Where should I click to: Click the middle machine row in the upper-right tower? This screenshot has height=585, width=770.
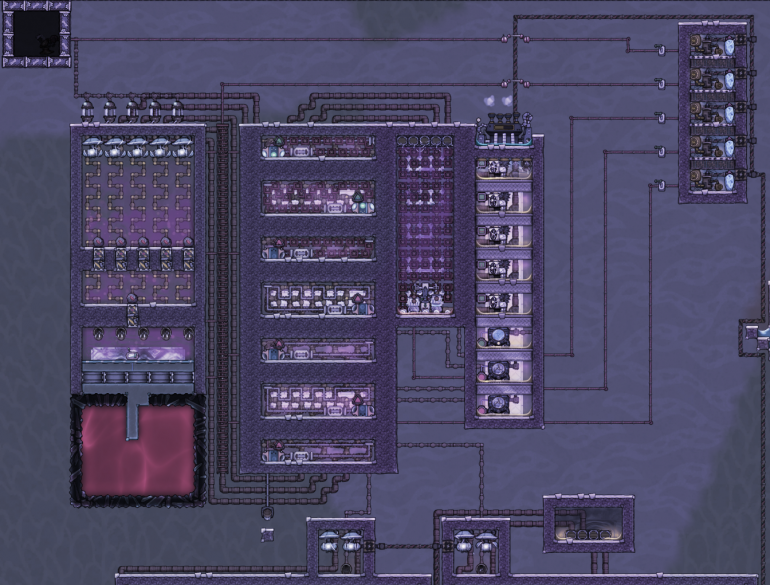[715, 112]
